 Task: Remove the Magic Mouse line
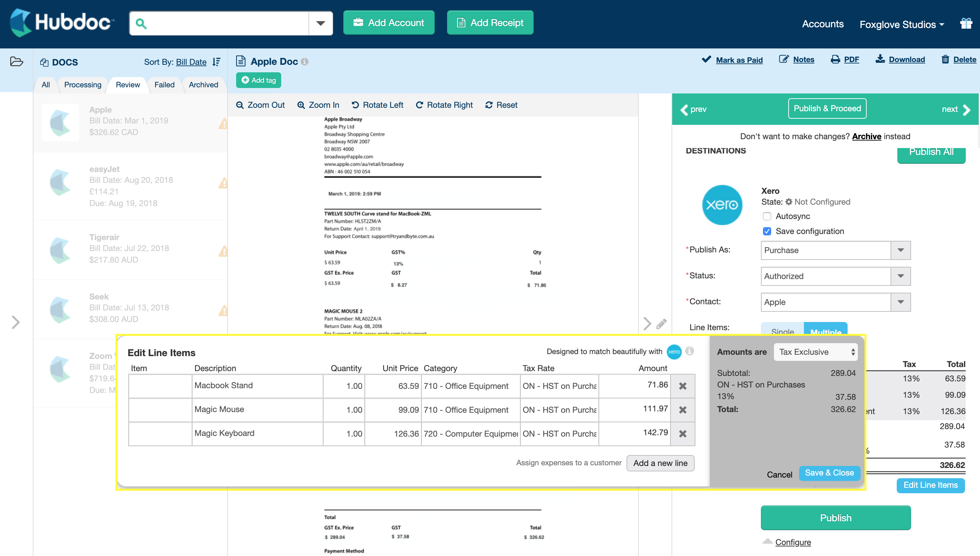click(x=683, y=410)
